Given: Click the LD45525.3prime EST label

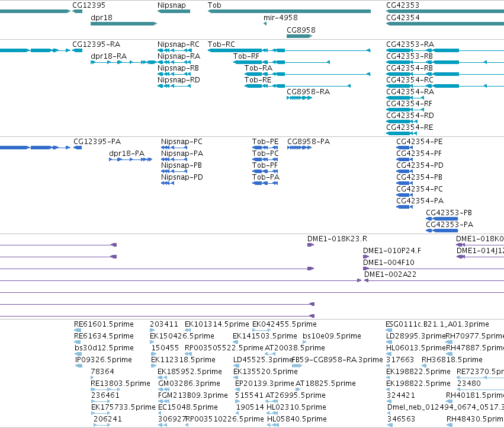Looking at the screenshot, I should (x=263, y=360).
